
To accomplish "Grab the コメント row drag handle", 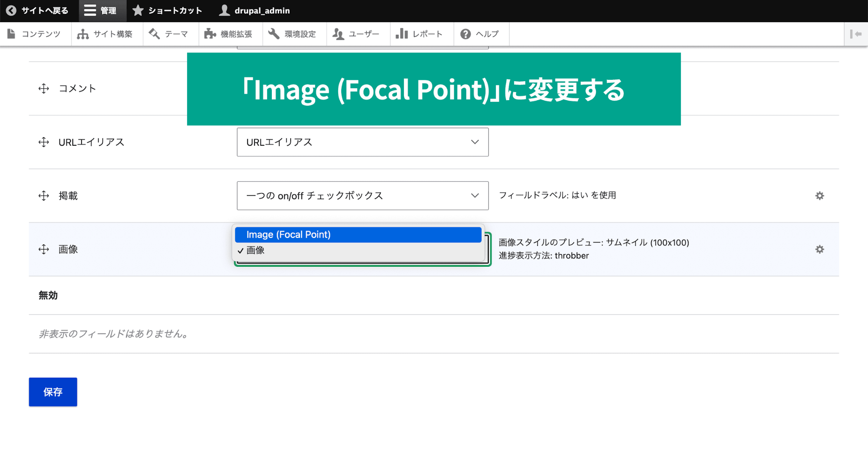I will point(43,88).
